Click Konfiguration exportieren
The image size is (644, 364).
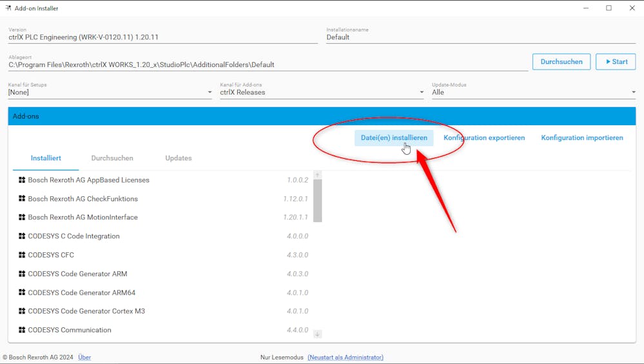pos(484,137)
